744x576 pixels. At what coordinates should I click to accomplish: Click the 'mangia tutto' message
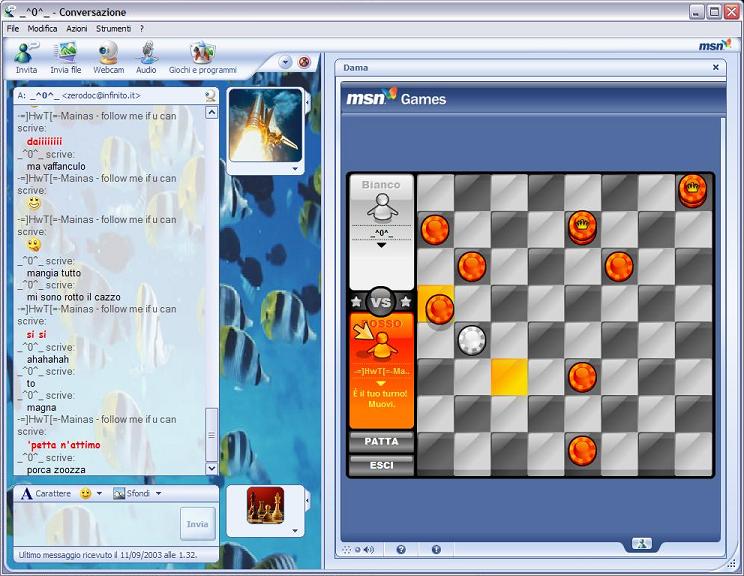tap(54, 273)
